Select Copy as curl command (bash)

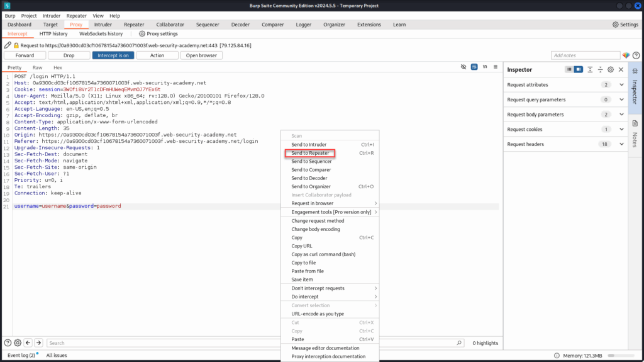click(330, 254)
